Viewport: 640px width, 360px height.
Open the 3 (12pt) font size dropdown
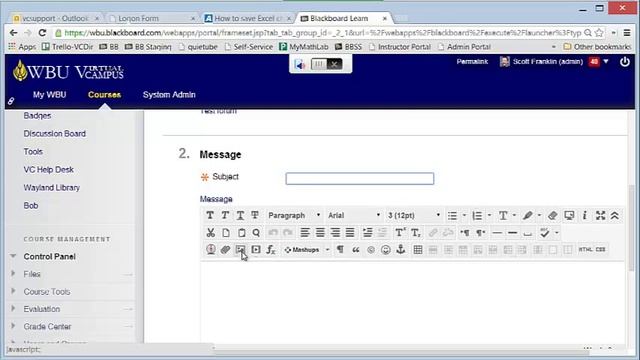point(414,216)
